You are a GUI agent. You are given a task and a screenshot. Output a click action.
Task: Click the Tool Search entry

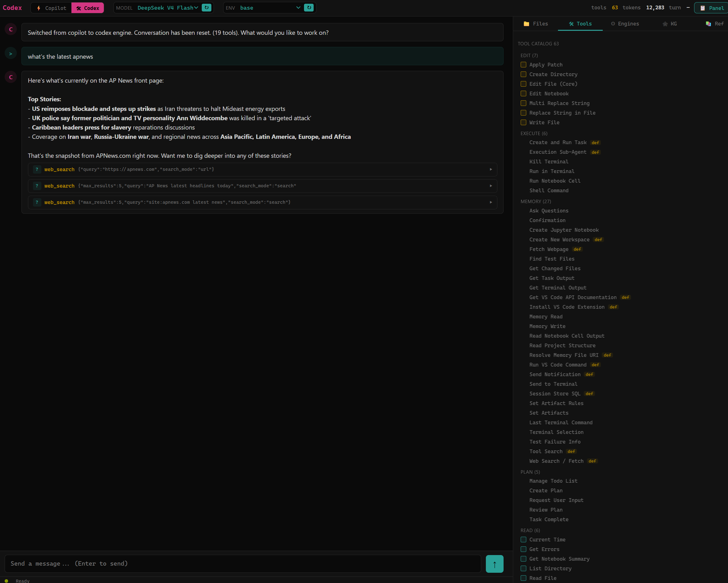click(546, 451)
